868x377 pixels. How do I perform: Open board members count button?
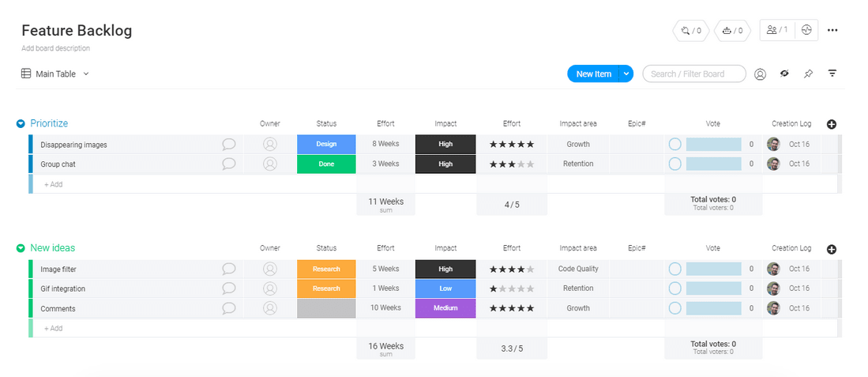click(777, 31)
